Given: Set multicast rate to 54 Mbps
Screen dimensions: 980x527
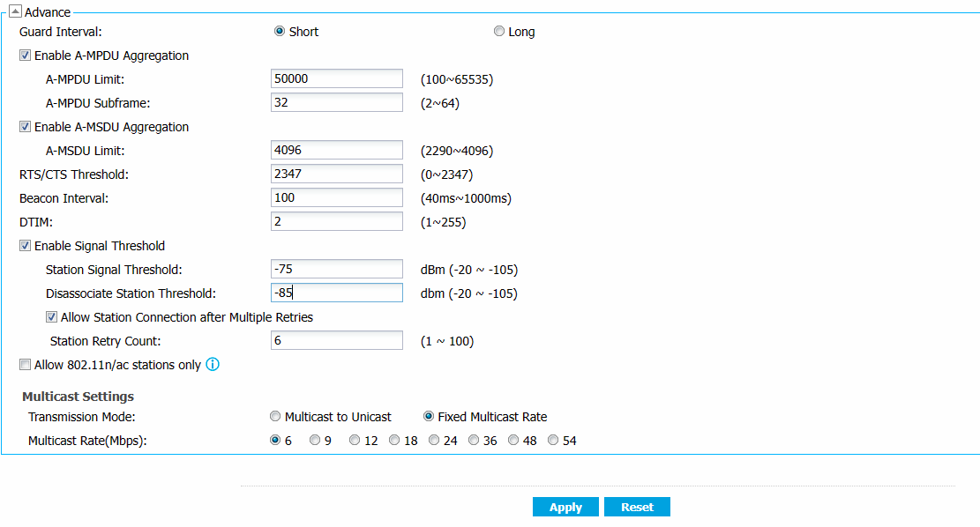Looking at the screenshot, I should (553, 441).
